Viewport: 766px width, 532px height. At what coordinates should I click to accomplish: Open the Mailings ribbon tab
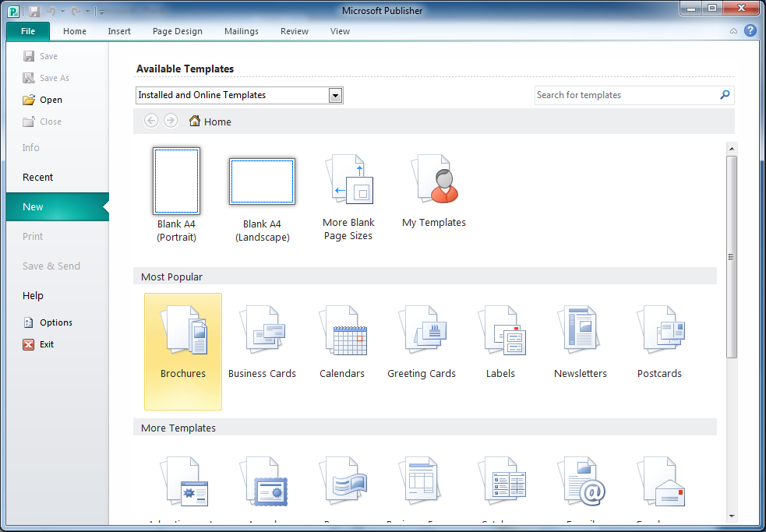[x=241, y=31]
